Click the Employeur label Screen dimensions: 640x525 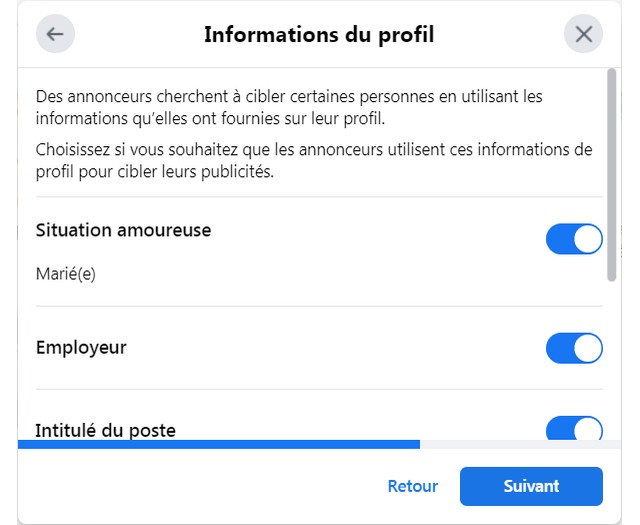(81, 348)
